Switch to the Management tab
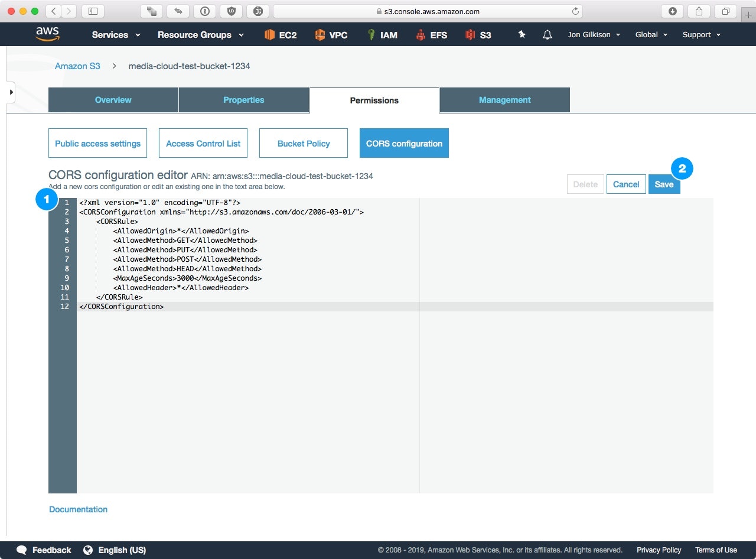This screenshot has width=756, height=559. (505, 100)
